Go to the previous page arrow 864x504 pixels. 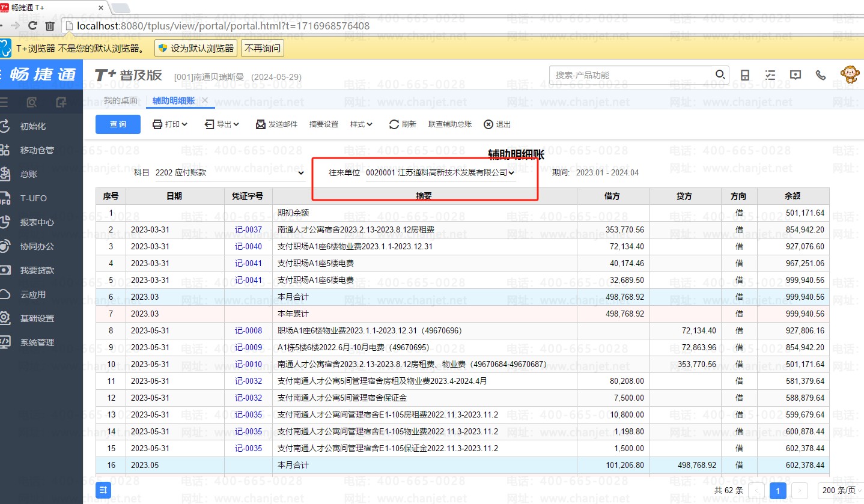coord(756,490)
